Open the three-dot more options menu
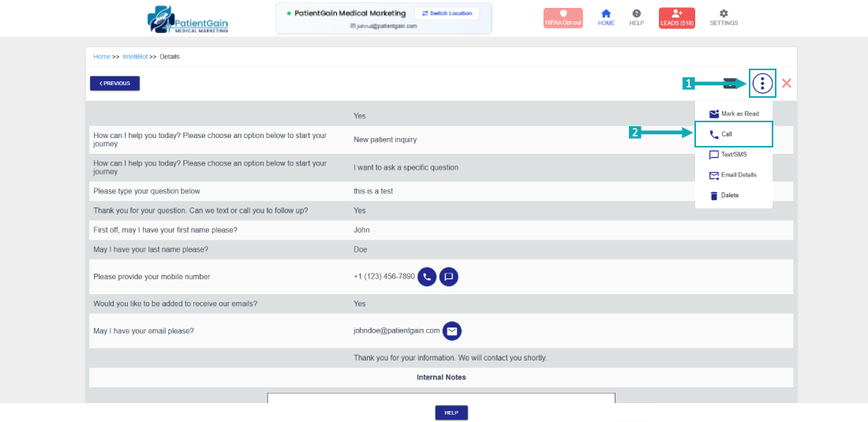Viewport: 868px width, 422px height. coord(762,84)
